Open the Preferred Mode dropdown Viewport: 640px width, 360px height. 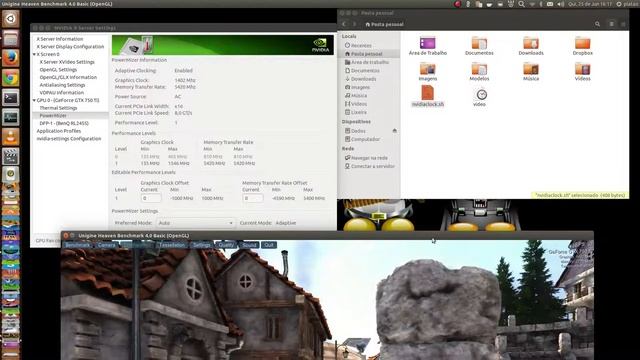(196, 223)
